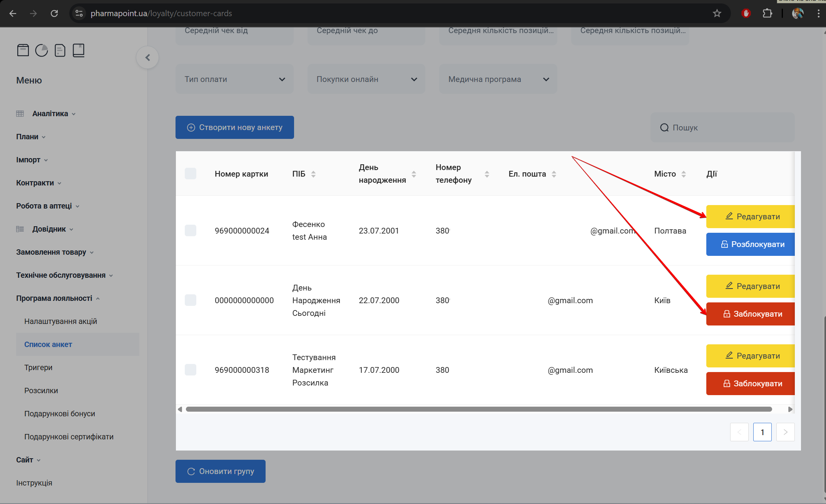Select the row for card 969000000318
826x504 pixels.
(191, 370)
